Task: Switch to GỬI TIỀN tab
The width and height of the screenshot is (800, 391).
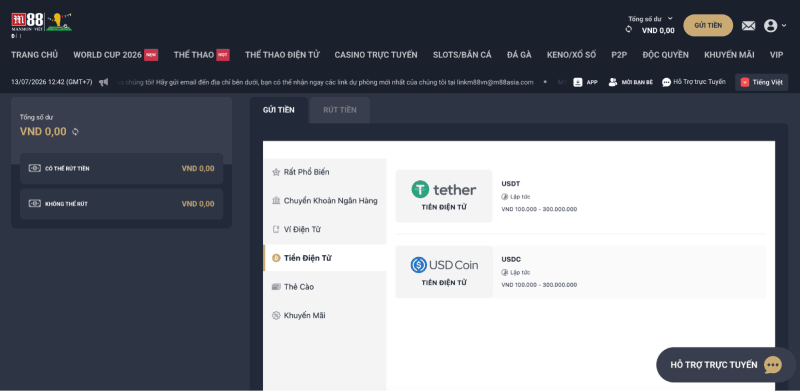Action: 279,110
